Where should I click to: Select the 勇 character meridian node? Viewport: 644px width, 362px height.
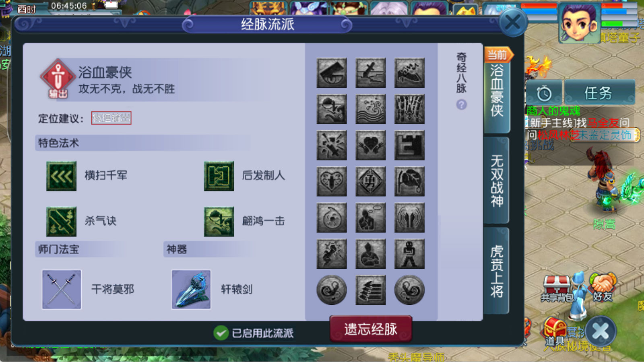point(371,181)
